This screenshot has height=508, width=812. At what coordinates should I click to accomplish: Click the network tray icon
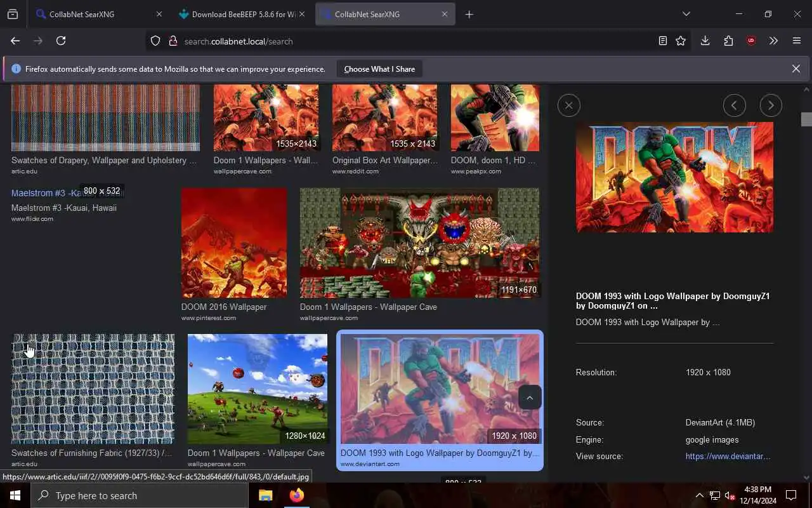pyautogui.click(x=715, y=495)
